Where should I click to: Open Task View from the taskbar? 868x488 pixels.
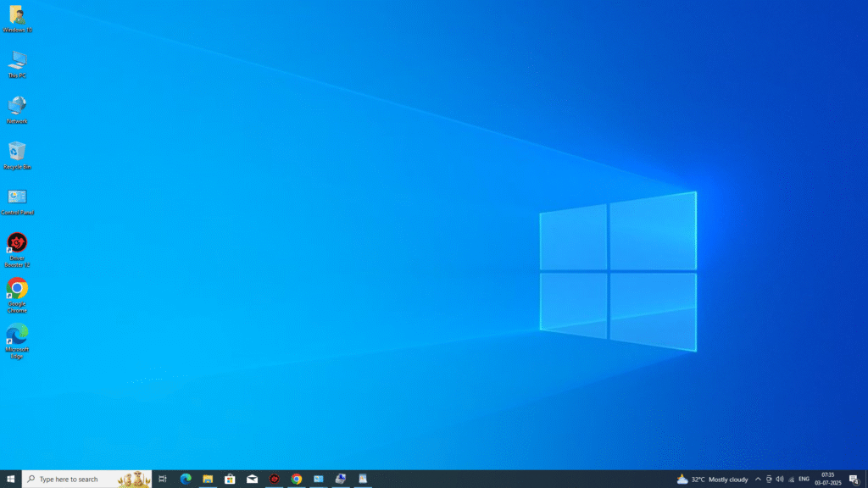coord(163,480)
